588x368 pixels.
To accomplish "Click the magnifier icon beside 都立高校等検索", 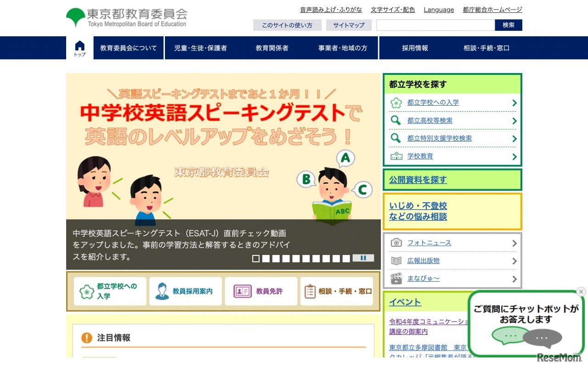I will [396, 120].
